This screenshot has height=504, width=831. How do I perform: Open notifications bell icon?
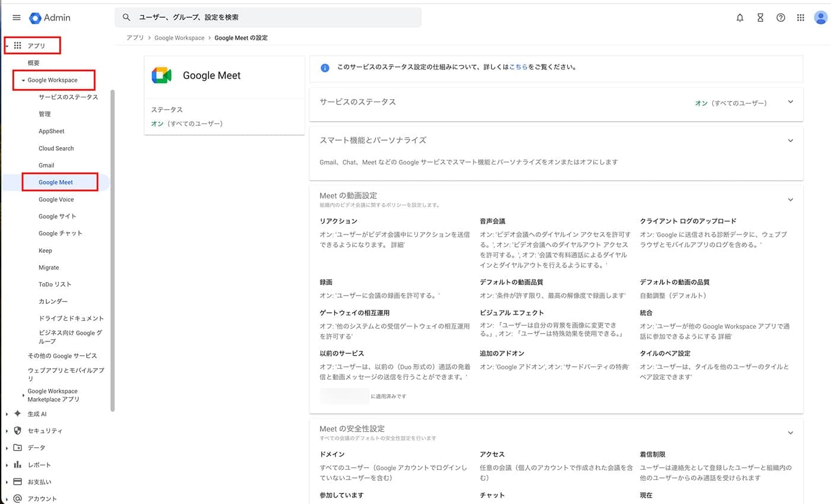pos(740,18)
